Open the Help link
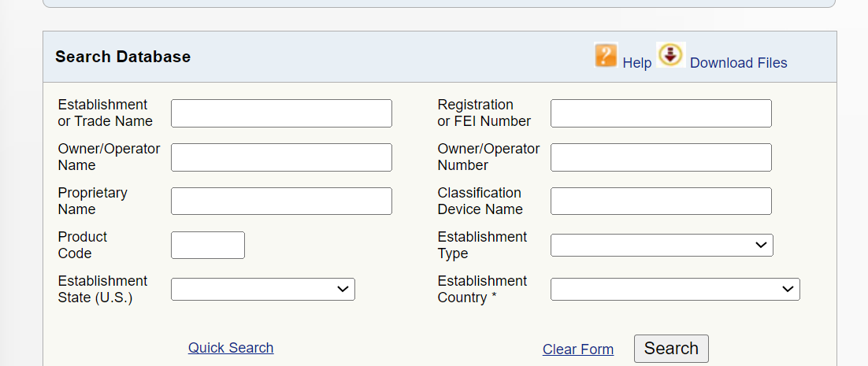Screen dimensions: 868x366 [637, 63]
